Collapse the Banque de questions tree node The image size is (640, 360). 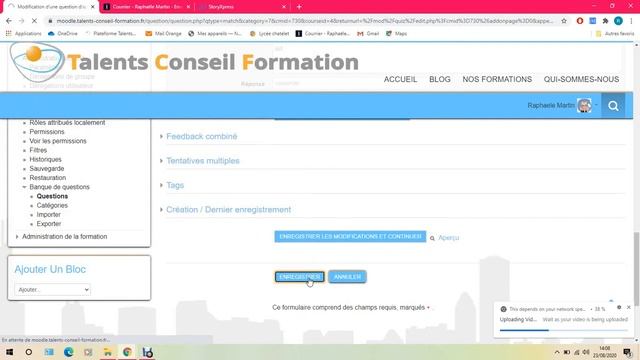pos(24,187)
